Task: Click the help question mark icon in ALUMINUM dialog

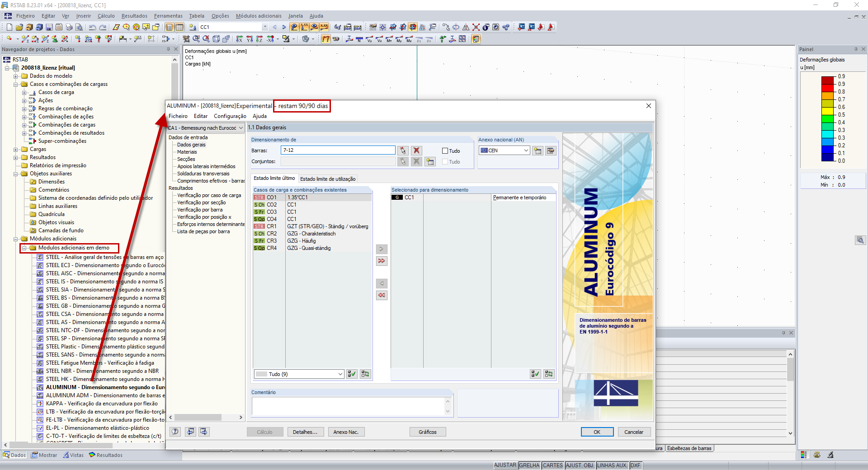Action: pos(175,432)
